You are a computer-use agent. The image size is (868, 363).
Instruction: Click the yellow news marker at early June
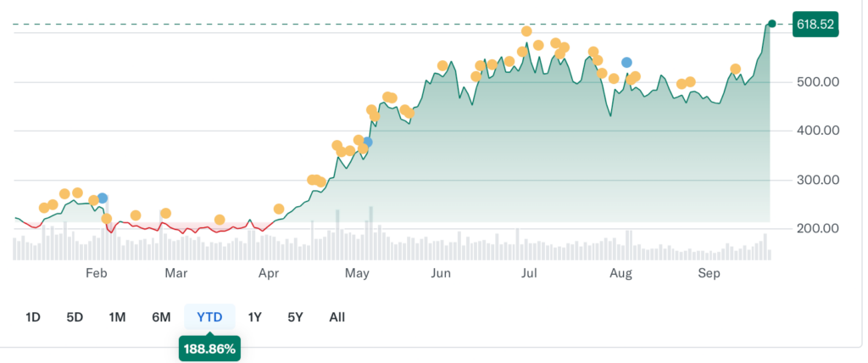[x=442, y=66]
